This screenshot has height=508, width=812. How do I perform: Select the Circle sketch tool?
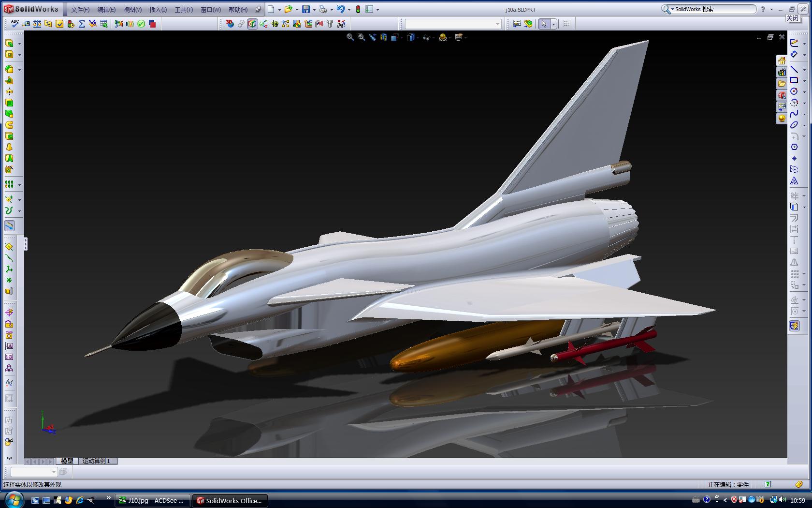[x=794, y=91]
